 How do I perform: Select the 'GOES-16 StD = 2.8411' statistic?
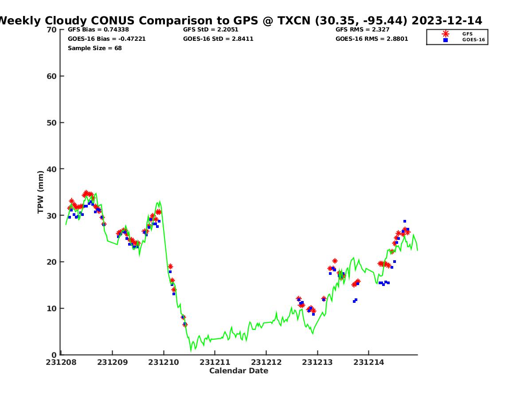pyautogui.click(x=218, y=39)
